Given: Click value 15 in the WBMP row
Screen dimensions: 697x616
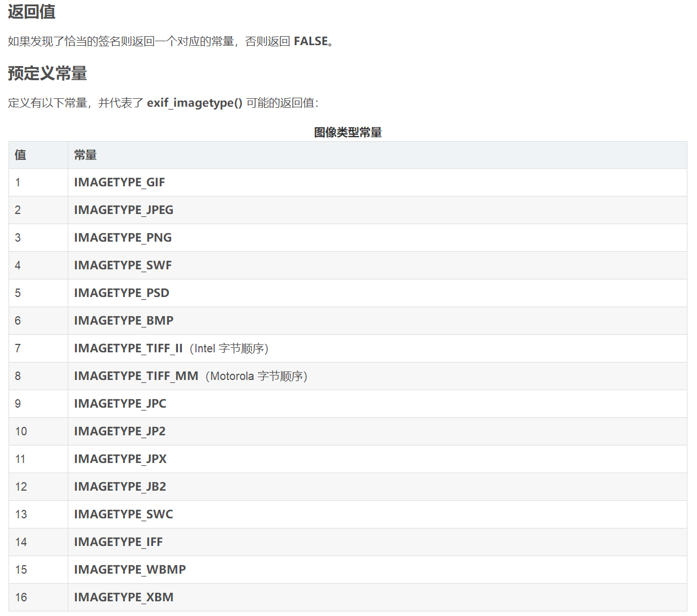Looking at the screenshot, I should pos(21,570).
